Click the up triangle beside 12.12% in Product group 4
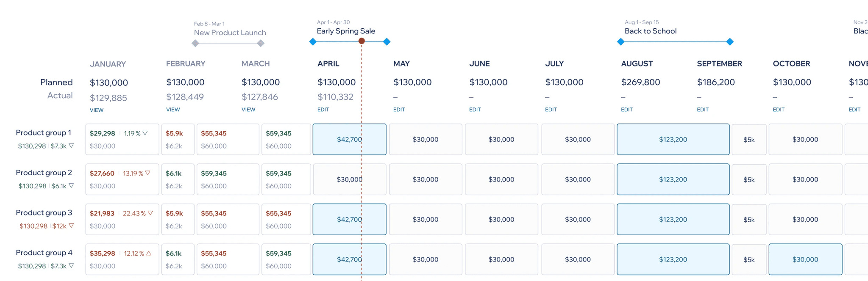The width and height of the screenshot is (868, 281). click(149, 253)
